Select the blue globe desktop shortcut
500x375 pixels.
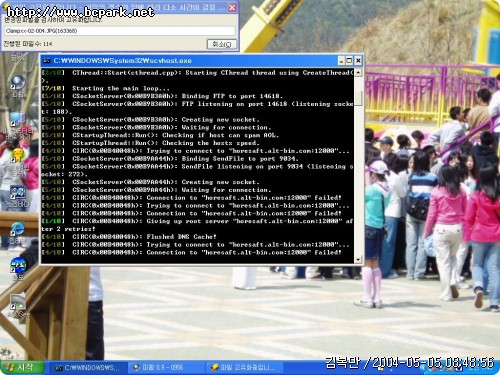tap(18, 268)
